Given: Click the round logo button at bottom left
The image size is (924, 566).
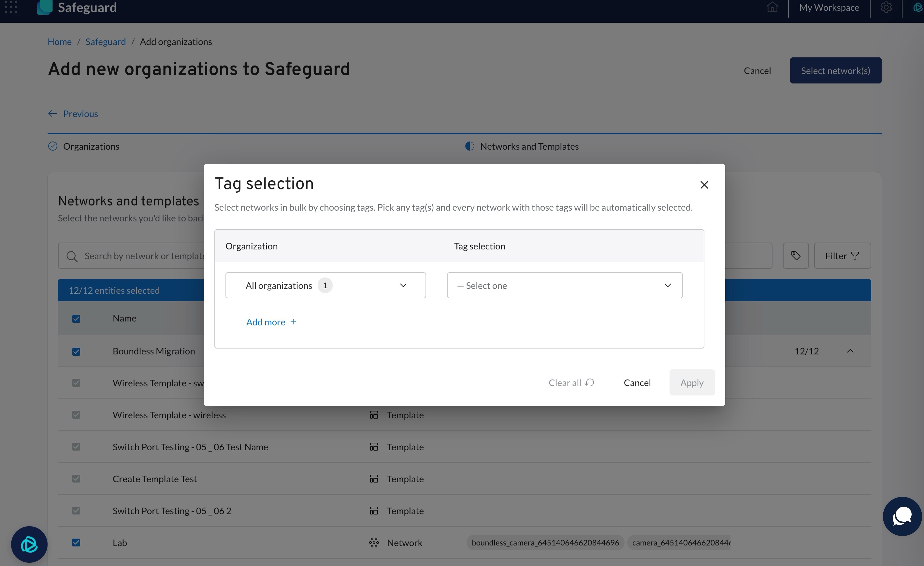Looking at the screenshot, I should click(29, 544).
